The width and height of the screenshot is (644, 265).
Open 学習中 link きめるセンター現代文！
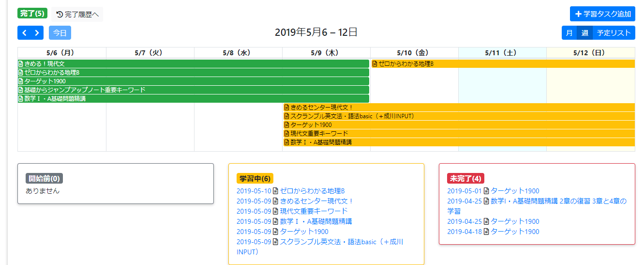[295, 201]
